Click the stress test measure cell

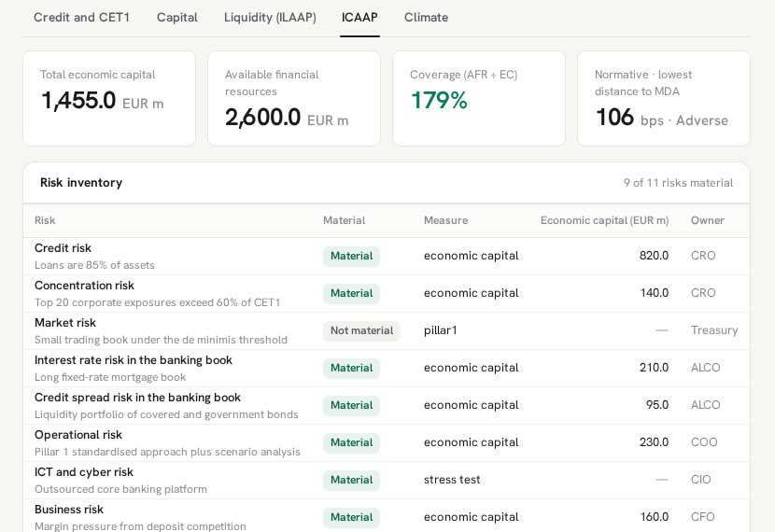coord(452,480)
